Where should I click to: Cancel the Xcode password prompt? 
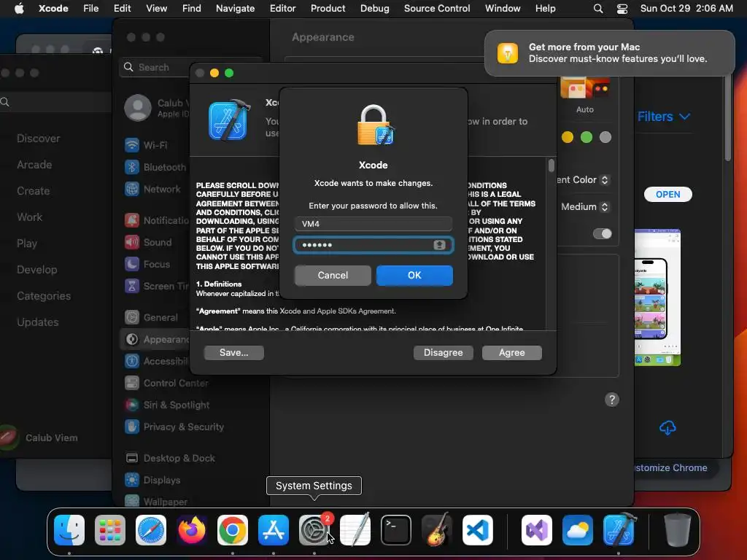333,275
